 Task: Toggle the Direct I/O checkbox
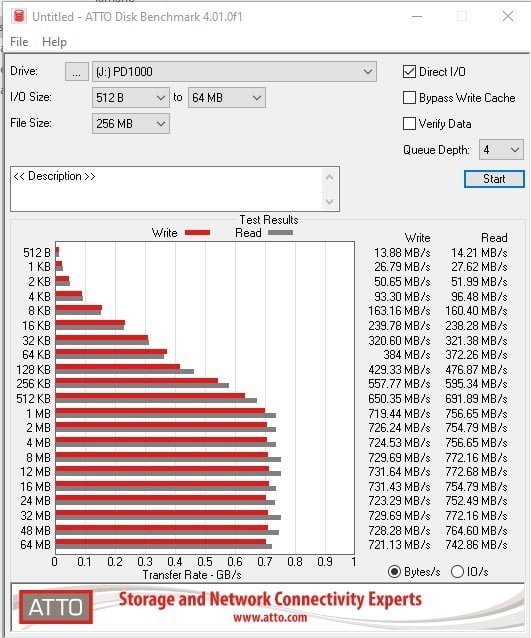pos(409,72)
